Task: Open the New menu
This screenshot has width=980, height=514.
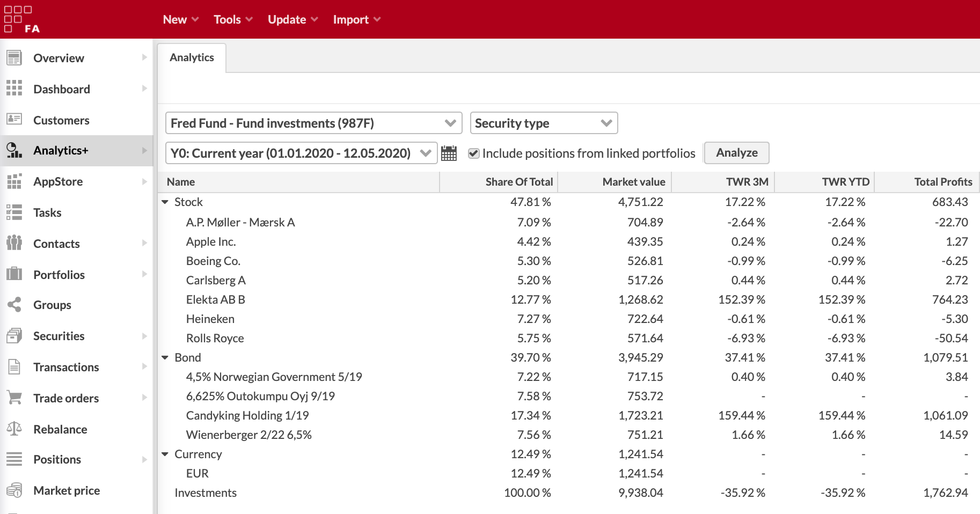Action: coord(181,19)
